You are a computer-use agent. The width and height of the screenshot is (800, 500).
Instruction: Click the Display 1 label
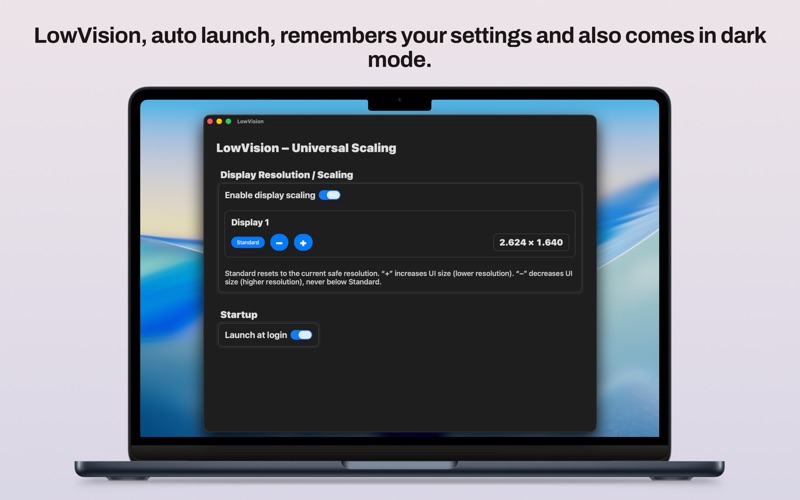coord(249,222)
